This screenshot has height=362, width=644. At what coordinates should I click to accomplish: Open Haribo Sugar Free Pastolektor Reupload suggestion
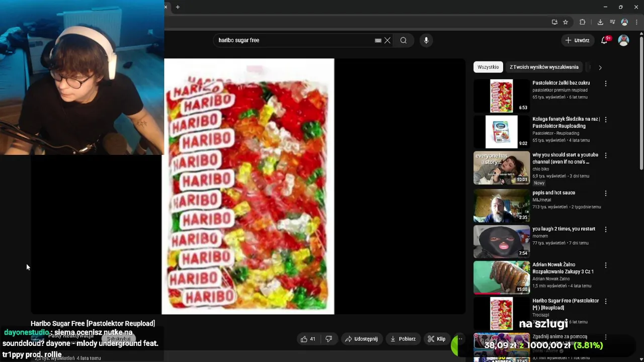point(566,304)
